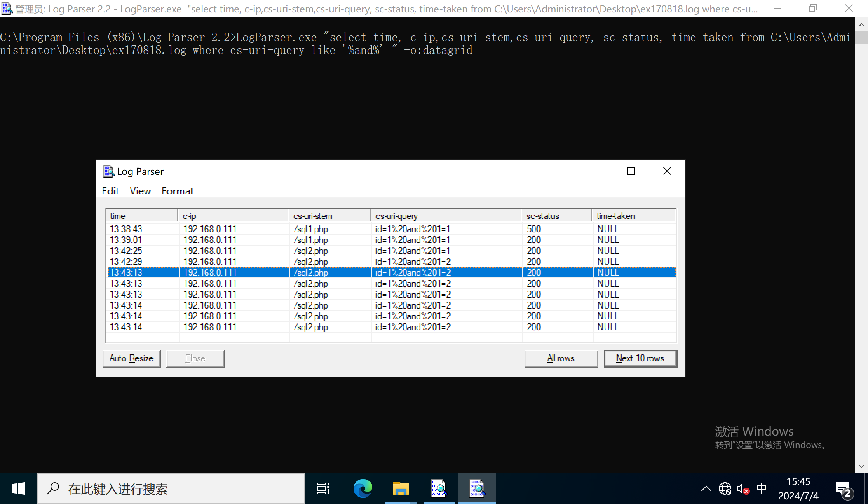Screen dimensions: 868x504
Task: Open File Explorer from the taskbar
Action: coord(401,488)
